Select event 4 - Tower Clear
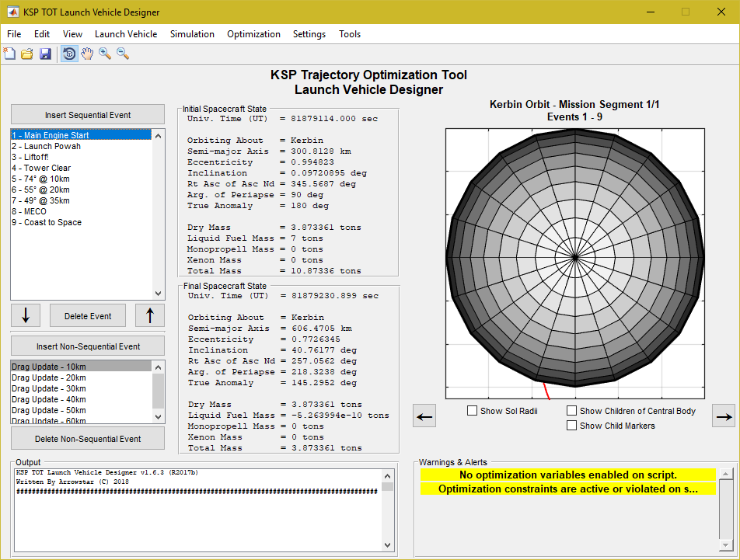Viewport: 740px width, 560px height. point(81,168)
